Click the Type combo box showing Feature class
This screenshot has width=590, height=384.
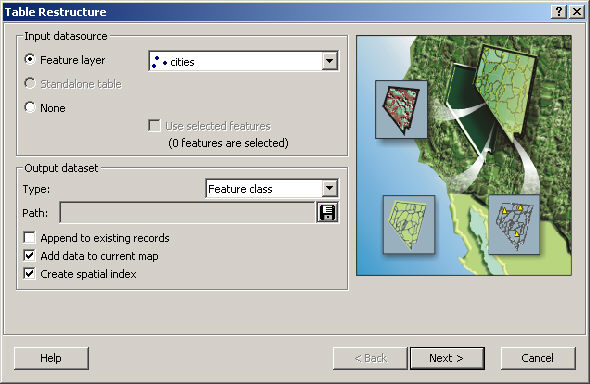(272, 188)
